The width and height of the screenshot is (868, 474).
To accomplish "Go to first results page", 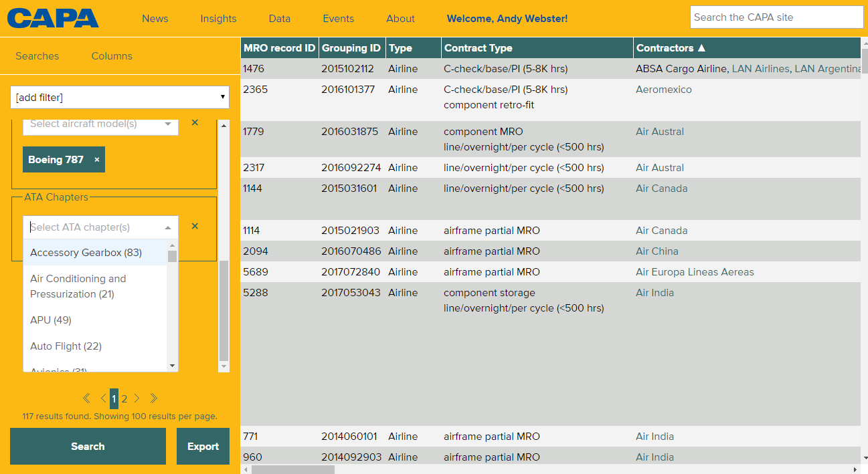I will coord(86,398).
